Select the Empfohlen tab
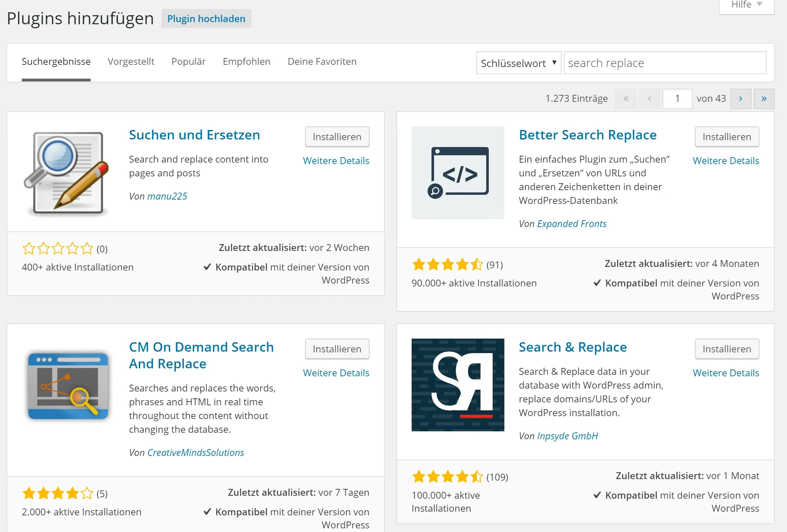The image size is (787, 532). point(246,62)
